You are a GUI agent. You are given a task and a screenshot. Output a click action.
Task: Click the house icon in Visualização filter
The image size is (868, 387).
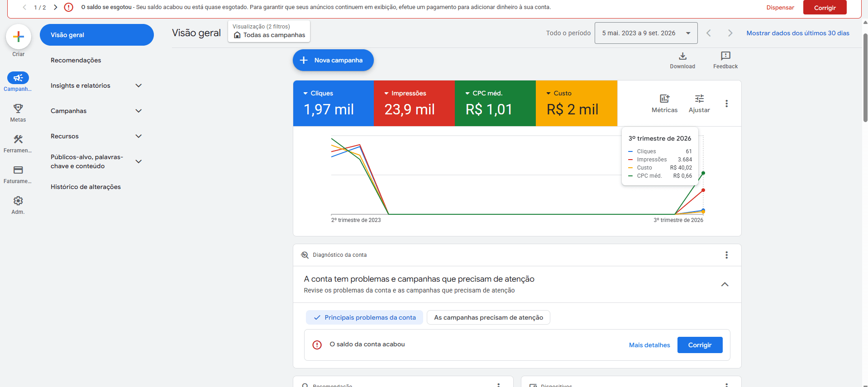tap(237, 35)
